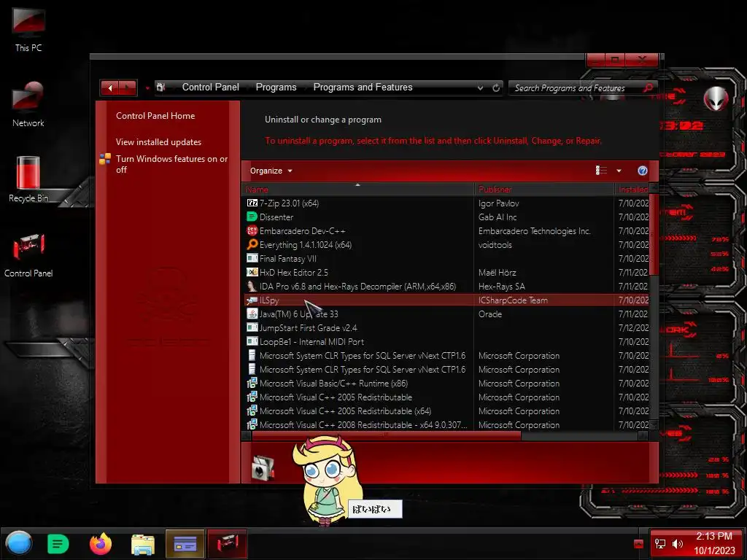Viewport: 747px width, 560px height.
Task: Select Microsoft Visual Basic/C++ Runtime (x86)
Action: 446,383
